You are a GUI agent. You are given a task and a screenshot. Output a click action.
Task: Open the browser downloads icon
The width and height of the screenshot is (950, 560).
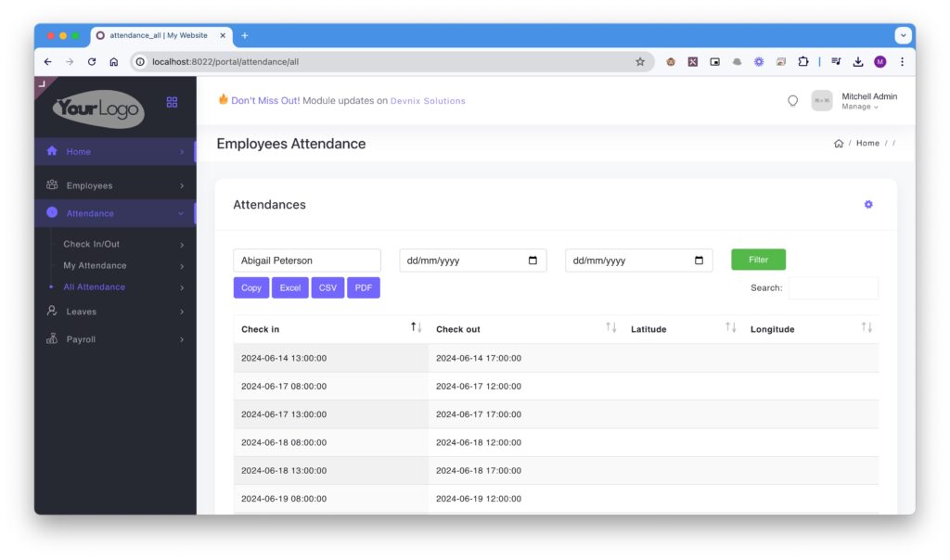coord(858,62)
